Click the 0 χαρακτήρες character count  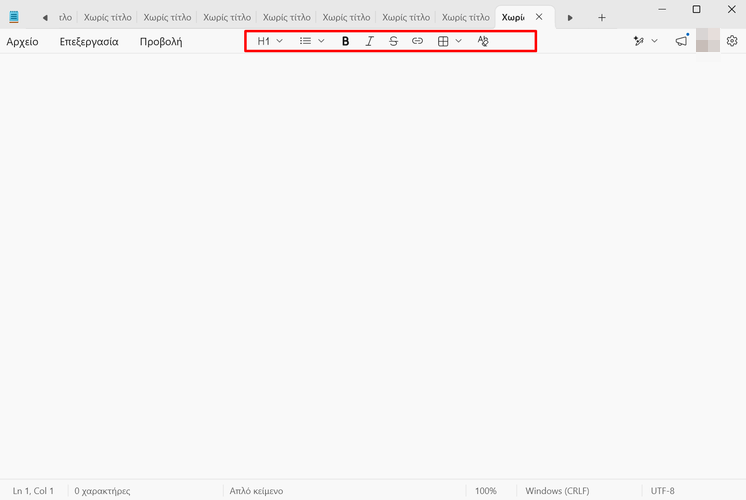pyautogui.click(x=102, y=490)
